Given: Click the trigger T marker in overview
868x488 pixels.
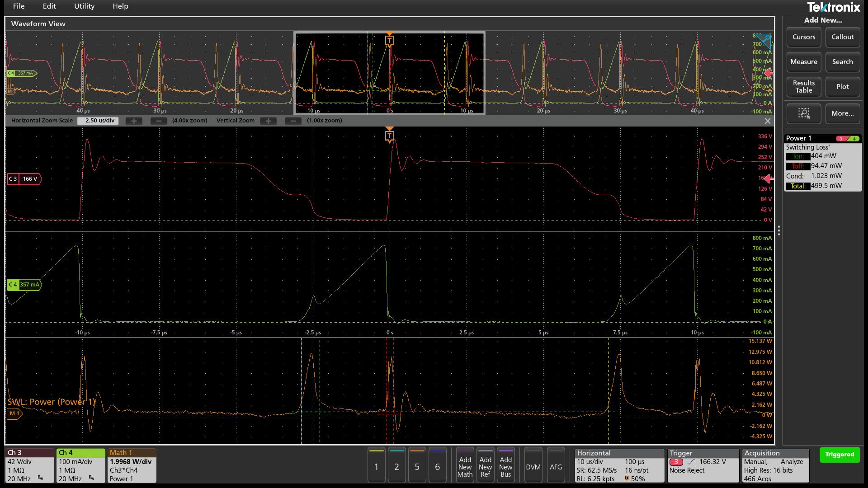Looking at the screenshot, I should pyautogui.click(x=389, y=41).
